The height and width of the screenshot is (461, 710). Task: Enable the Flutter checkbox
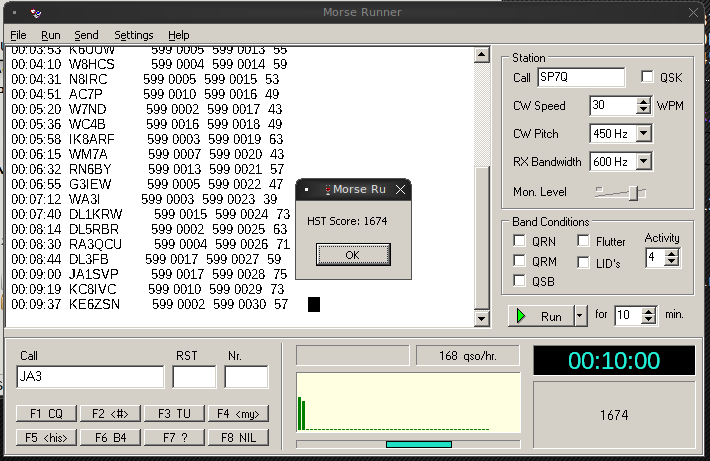pyautogui.click(x=583, y=240)
